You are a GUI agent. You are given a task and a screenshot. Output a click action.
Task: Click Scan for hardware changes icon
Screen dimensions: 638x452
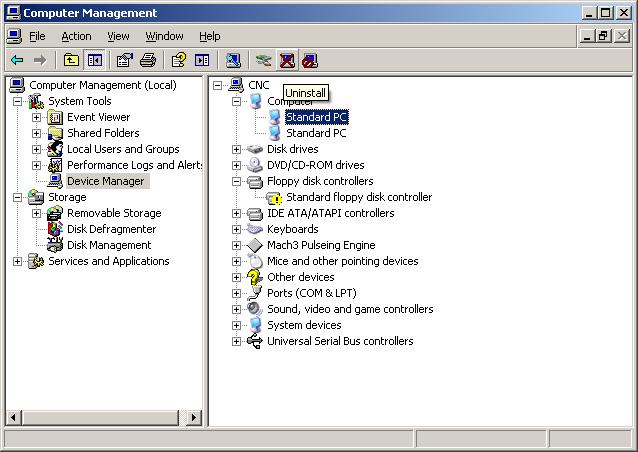[x=233, y=60]
